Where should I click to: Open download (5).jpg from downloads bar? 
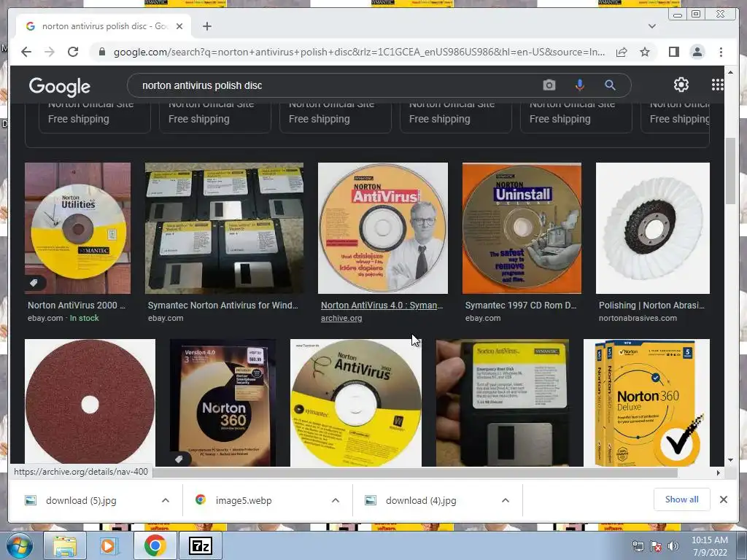point(81,500)
